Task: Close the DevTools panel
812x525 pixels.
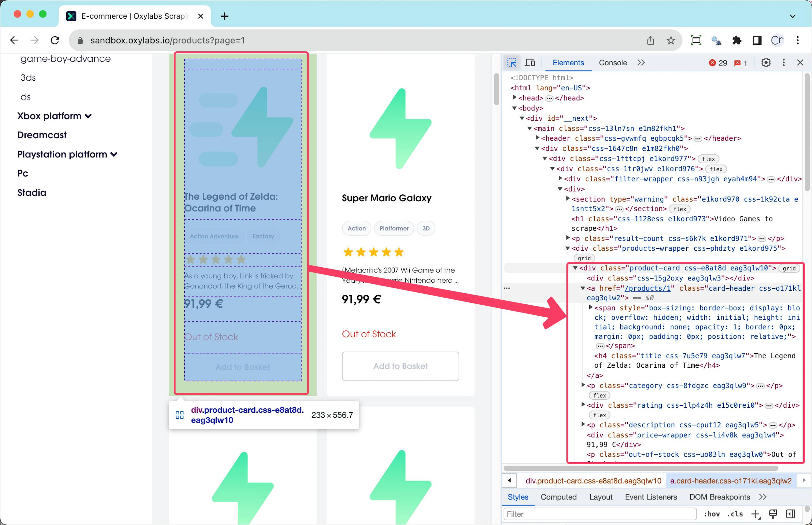Action: point(800,63)
